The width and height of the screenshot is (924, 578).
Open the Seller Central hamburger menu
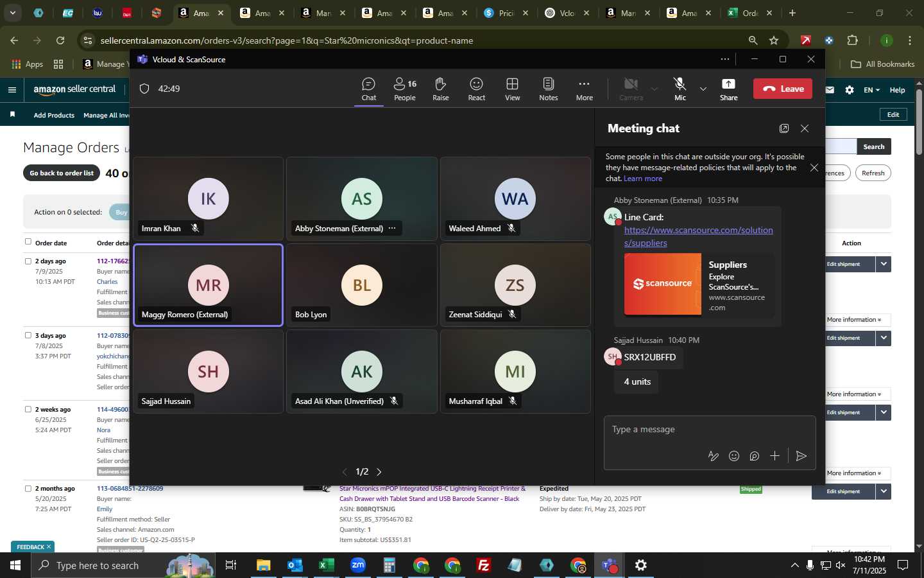(12, 90)
